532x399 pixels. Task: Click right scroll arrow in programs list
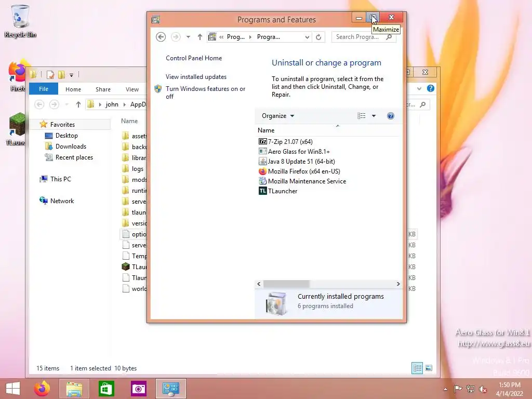pyautogui.click(x=398, y=284)
